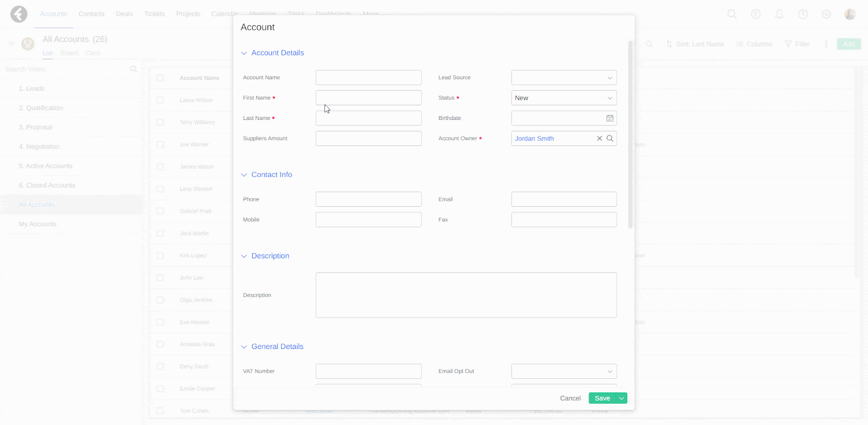The image size is (868, 425).
Task: Tick the checkbox for Olga Jenkins
Action: [160, 300]
